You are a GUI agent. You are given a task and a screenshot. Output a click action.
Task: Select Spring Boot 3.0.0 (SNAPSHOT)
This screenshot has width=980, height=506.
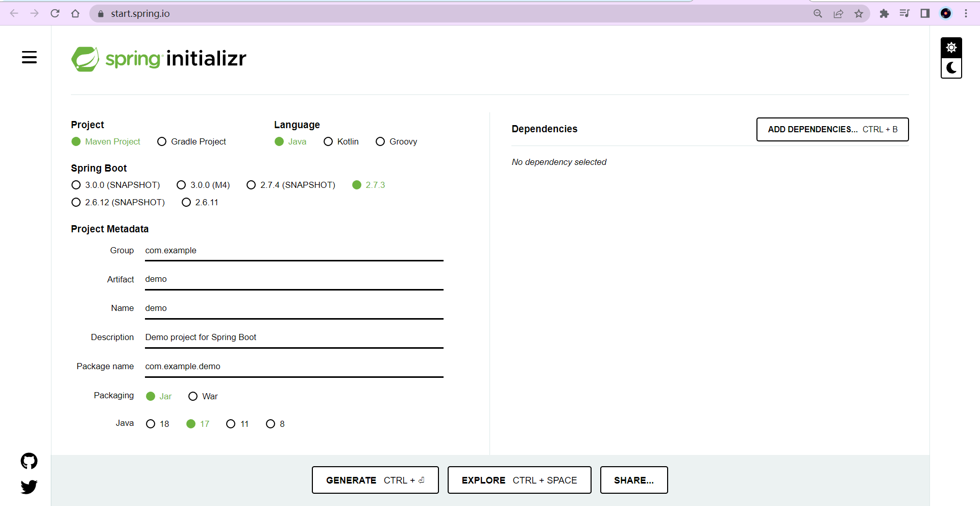pos(115,185)
